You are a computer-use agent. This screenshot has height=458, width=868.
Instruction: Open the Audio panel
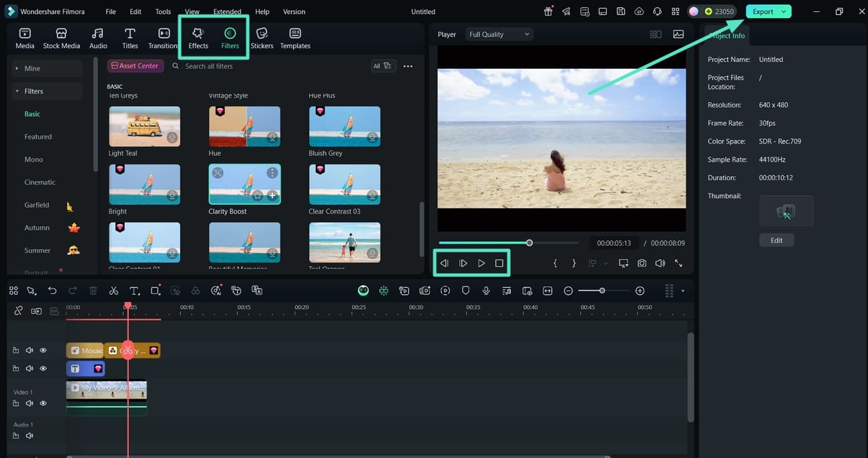98,38
